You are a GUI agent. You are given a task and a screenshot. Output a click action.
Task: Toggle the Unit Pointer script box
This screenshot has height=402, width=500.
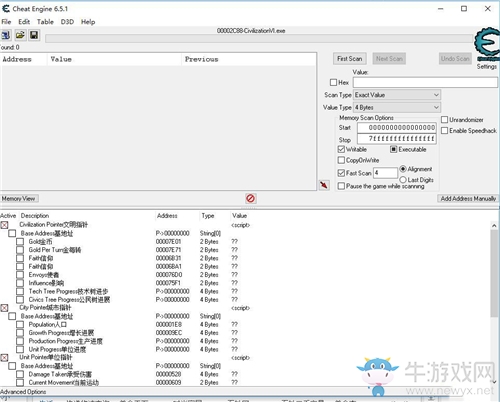(x=4, y=358)
